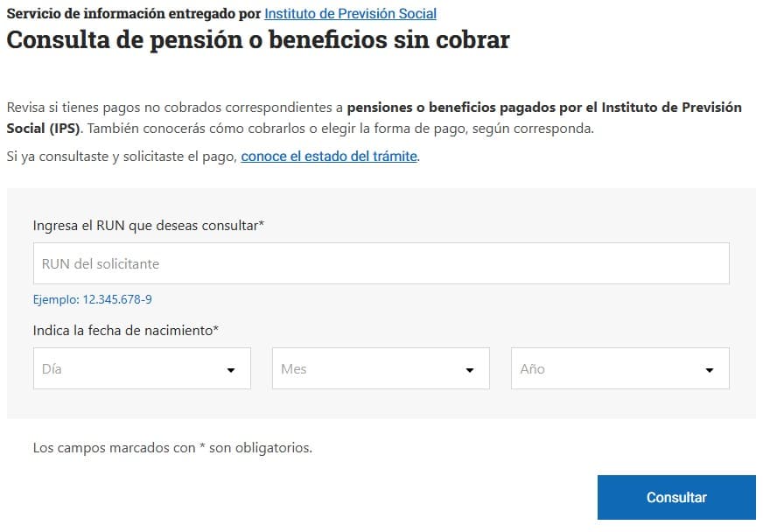Click the "Servicio de información entregado por" text
763x532 pixels.
pyautogui.click(x=133, y=14)
